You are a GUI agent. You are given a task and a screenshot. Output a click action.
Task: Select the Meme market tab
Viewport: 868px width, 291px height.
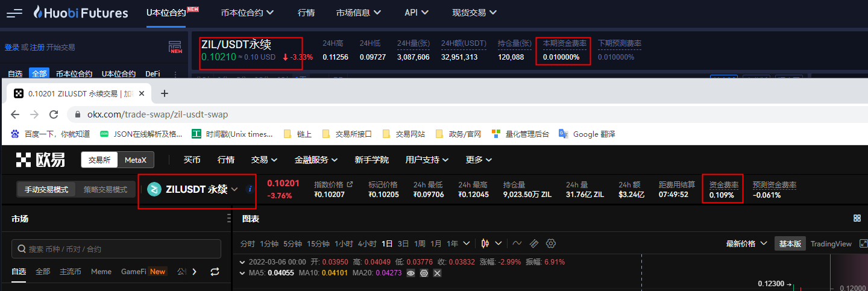click(101, 272)
